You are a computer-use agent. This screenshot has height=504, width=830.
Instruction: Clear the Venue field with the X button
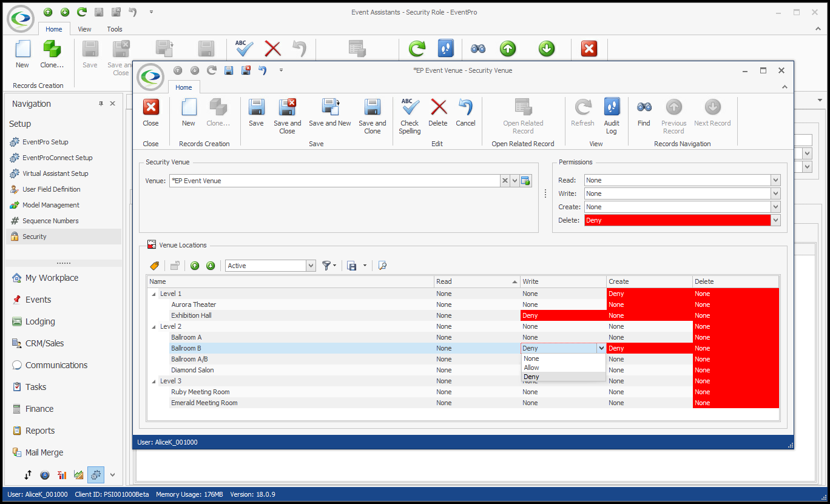(x=505, y=181)
